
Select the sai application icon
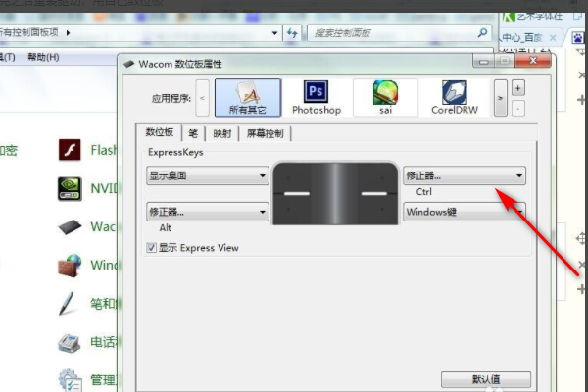coord(385,98)
